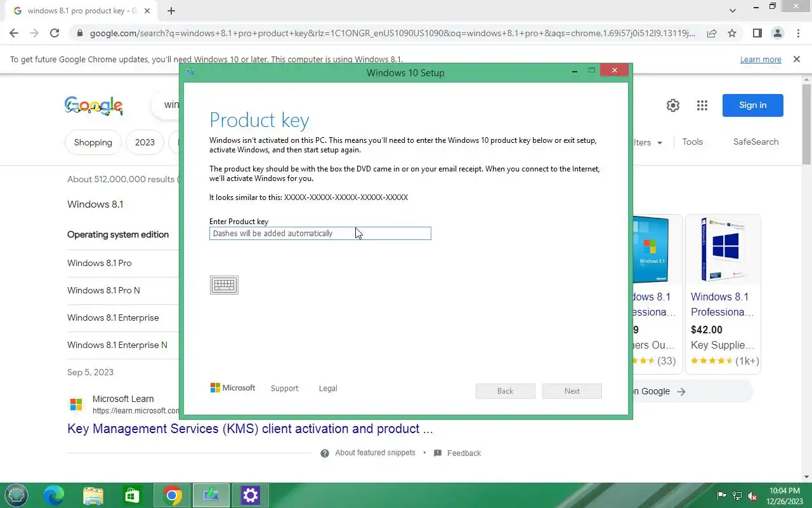Open the Windows Store taskbar icon
The height and width of the screenshot is (508, 812).
[x=132, y=495]
